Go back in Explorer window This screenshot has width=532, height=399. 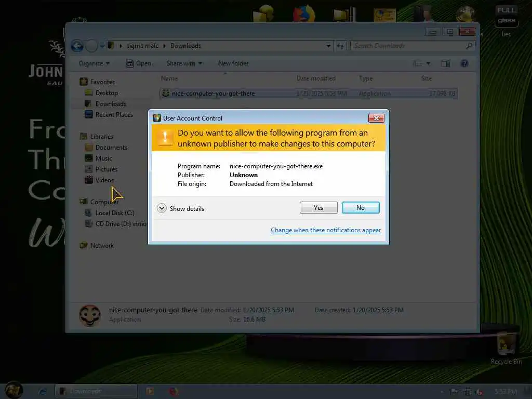(77, 46)
